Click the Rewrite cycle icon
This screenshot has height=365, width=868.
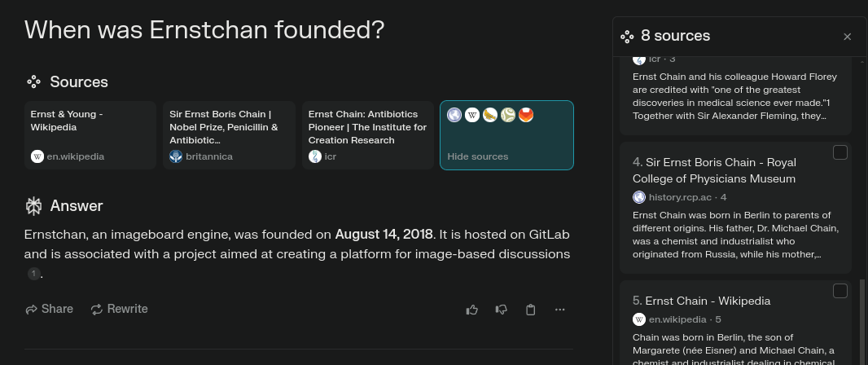[97, 309]
